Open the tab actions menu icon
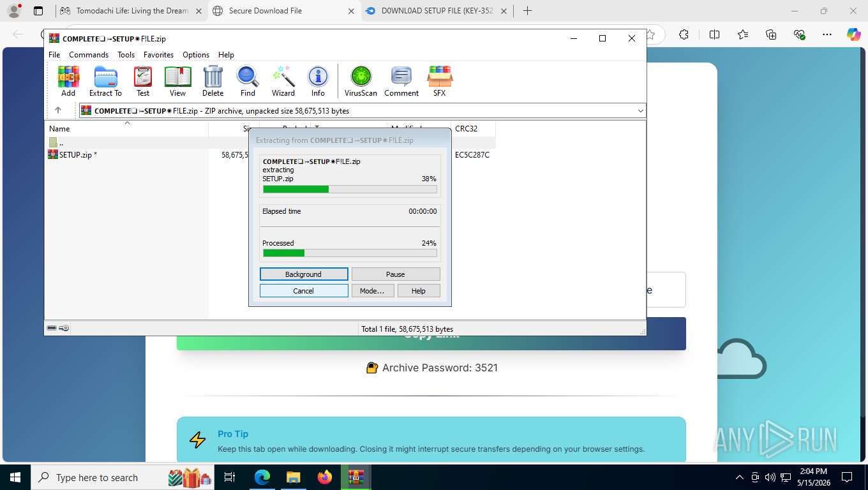This screenshot has width=868, height=490. tap(38, 11)
